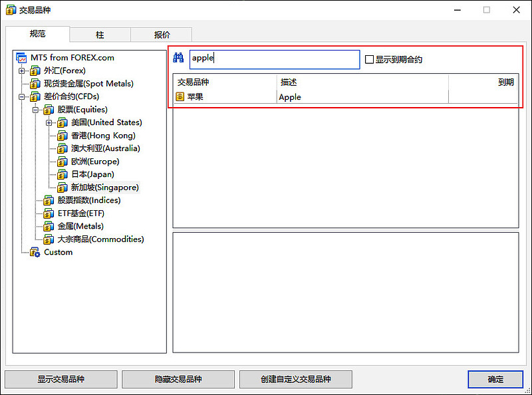
Task: Switch to the 规范 tab
Action: click(x=38, y=34)
